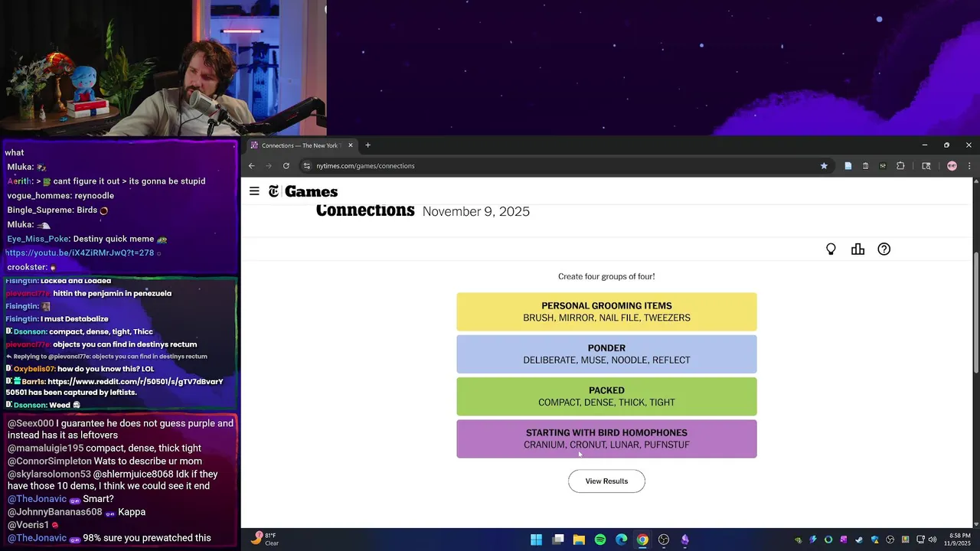The height and width of the screenshot is (551, 980).
Task: Click the youtu.be link in chat
Action: [x=80, y=253]
